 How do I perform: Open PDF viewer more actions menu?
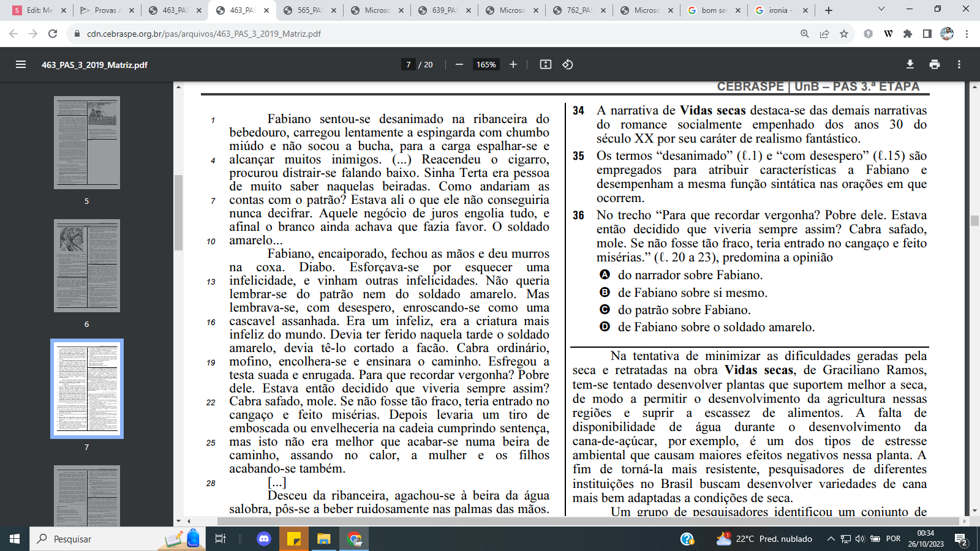(959, 64)
